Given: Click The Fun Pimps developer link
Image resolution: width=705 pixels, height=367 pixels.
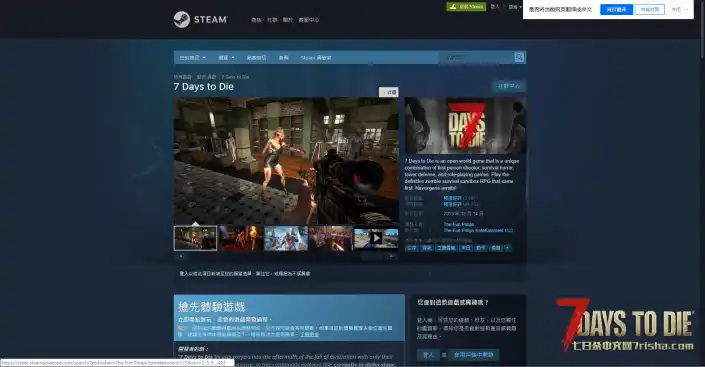Looking at the screenshot, I should pyautogui.click(x=459, y=224).
